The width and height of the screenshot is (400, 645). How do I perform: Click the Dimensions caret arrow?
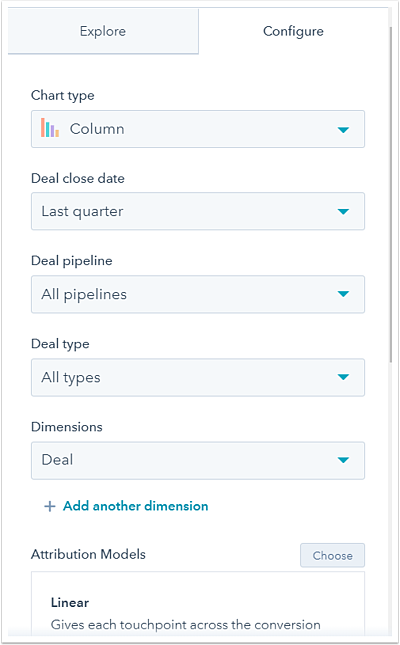(x=343, y=460)
